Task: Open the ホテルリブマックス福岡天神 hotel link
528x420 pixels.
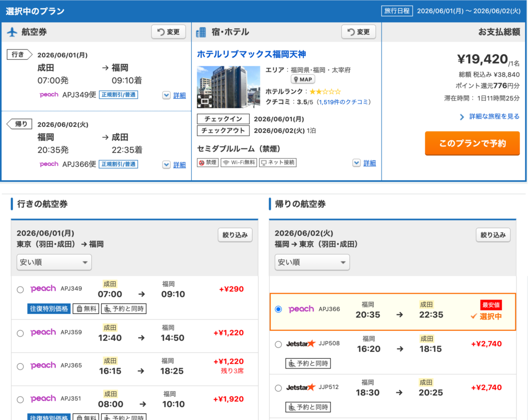Action: [x=252, y=54]
